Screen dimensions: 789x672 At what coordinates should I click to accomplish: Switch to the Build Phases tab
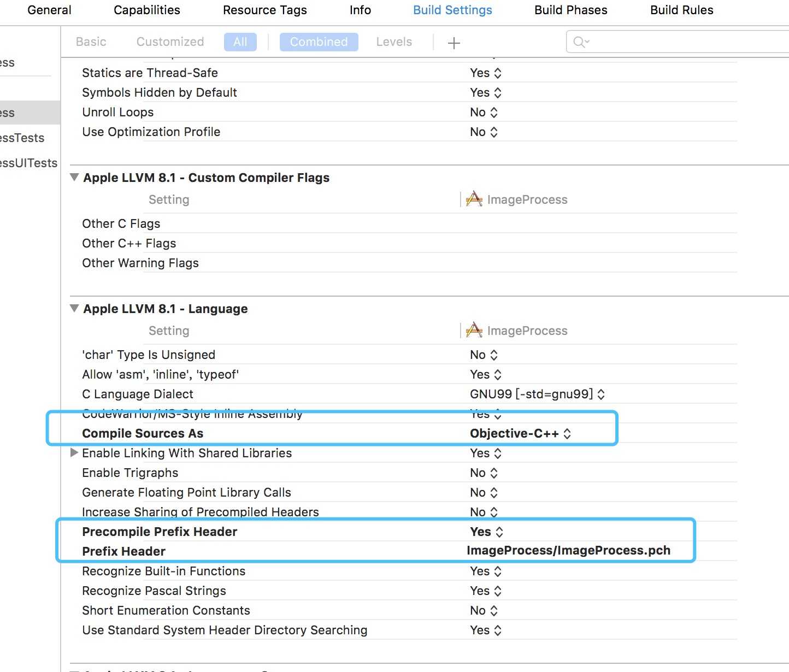point(570,10)
